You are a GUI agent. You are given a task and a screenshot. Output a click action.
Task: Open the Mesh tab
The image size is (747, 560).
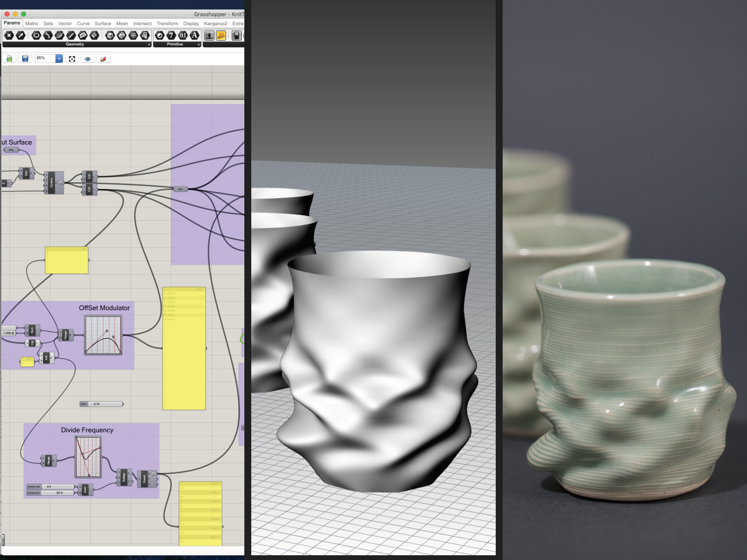[122, 24]
